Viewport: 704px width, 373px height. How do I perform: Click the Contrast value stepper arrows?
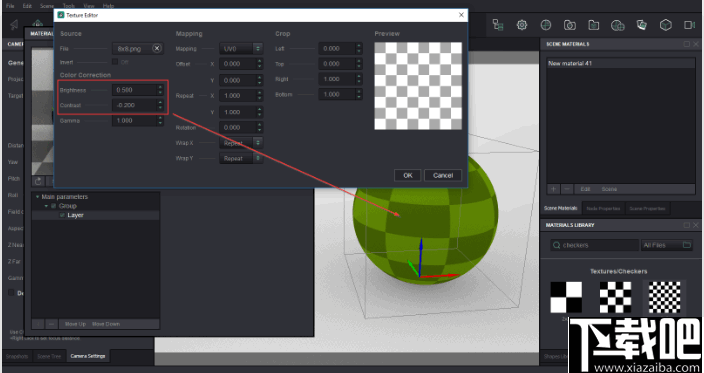tap(160, 105)
